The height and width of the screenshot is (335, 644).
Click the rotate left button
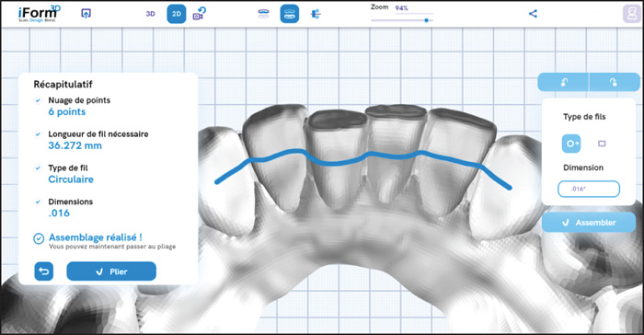tap(563, 82)
